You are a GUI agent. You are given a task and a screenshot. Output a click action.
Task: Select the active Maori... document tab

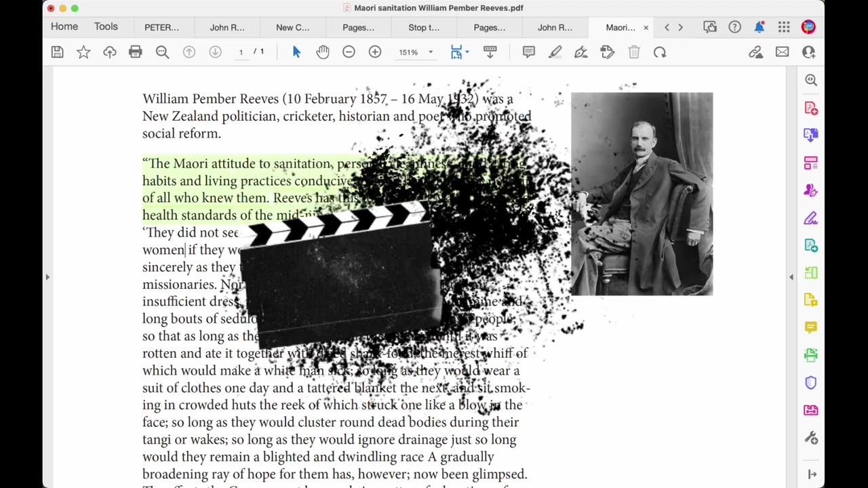620,27
